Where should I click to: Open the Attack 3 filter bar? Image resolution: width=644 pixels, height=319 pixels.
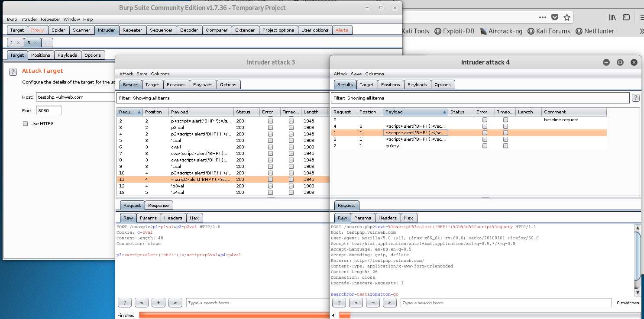[223, 98]
